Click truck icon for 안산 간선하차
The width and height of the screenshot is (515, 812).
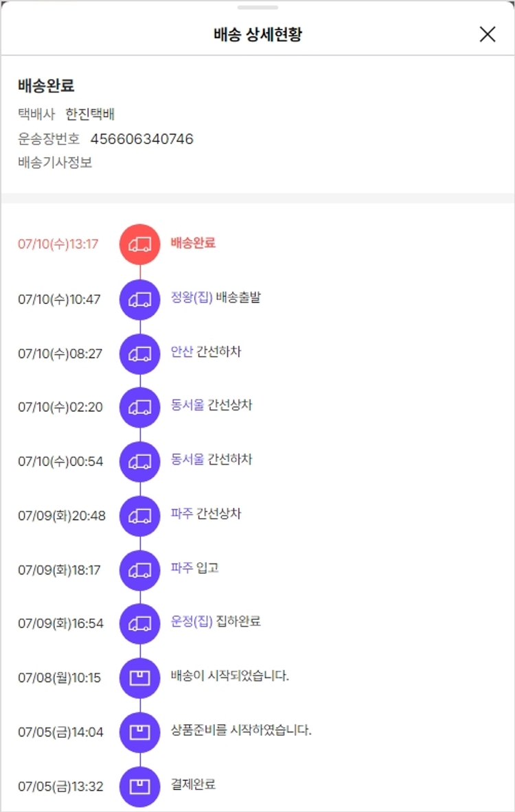pyautogui.click(x=140, y=353)
